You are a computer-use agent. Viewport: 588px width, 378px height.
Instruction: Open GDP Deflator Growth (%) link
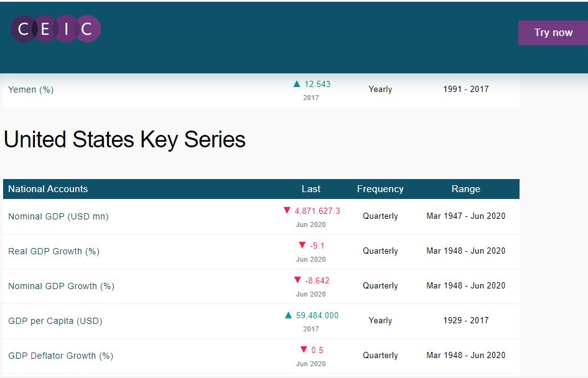point(60,356)
